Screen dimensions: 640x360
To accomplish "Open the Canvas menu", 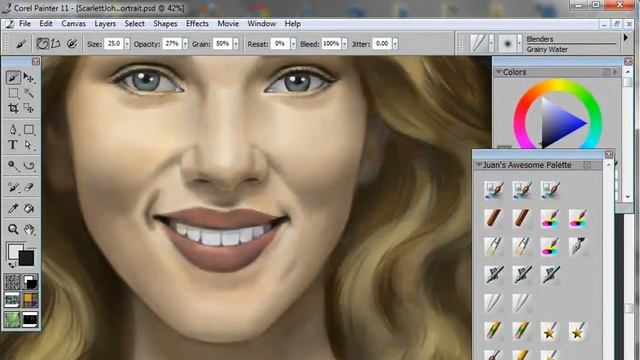I will (x=73, y=24).
